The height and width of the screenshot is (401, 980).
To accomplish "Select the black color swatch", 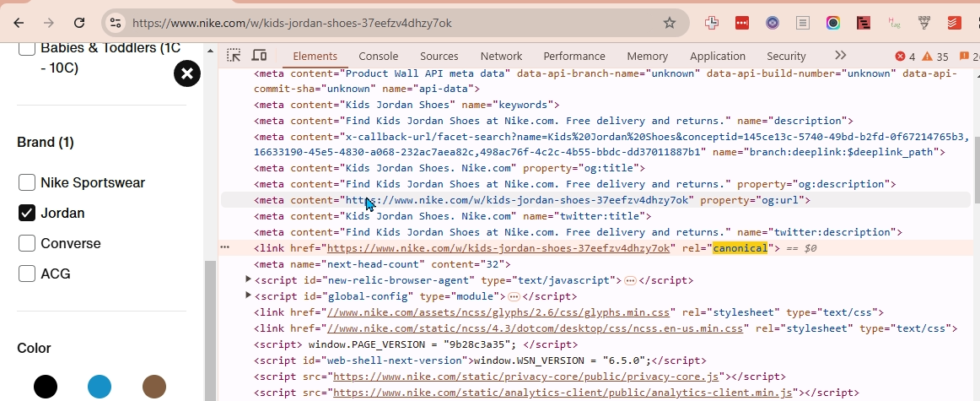I will 45,387.
